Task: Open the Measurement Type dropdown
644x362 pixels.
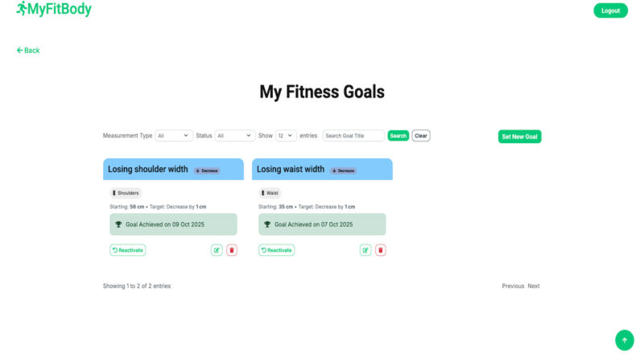Action: [x=174, y=136]
